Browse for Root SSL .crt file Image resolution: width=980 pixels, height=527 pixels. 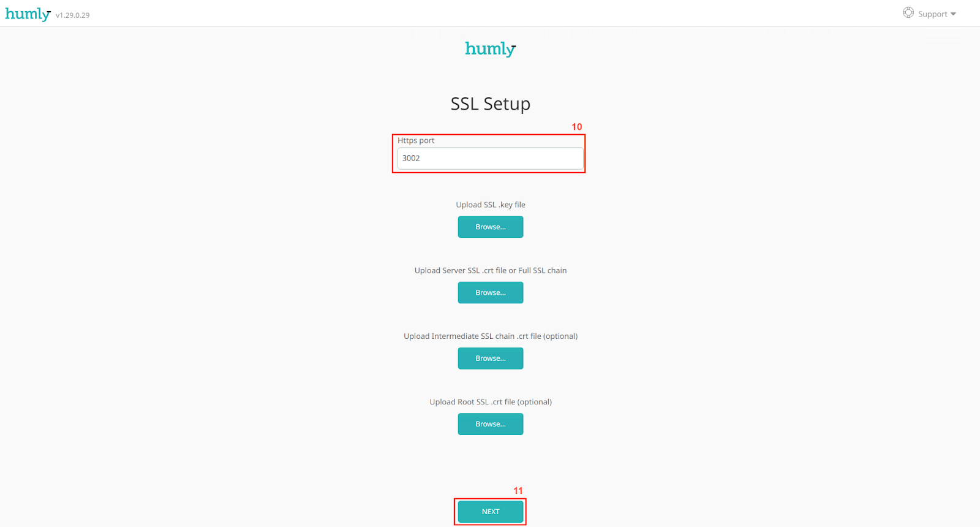(x=490, y=424)
